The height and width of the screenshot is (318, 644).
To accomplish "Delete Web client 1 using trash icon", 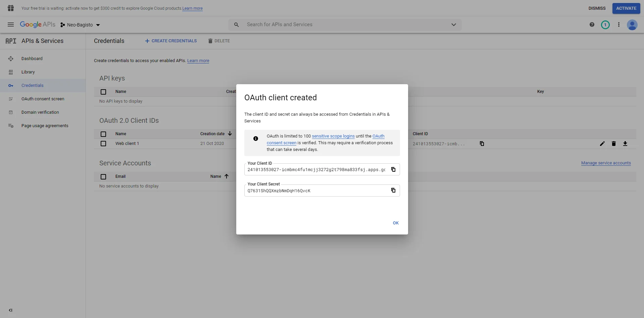I will (614, 144).
